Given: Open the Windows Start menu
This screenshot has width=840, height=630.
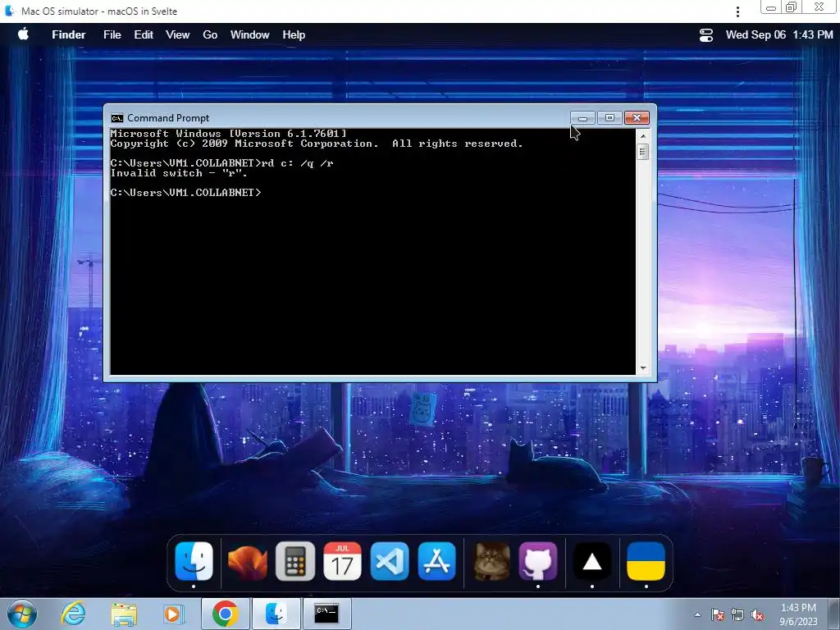Looking at the screenshot, I should pos(22,614).
